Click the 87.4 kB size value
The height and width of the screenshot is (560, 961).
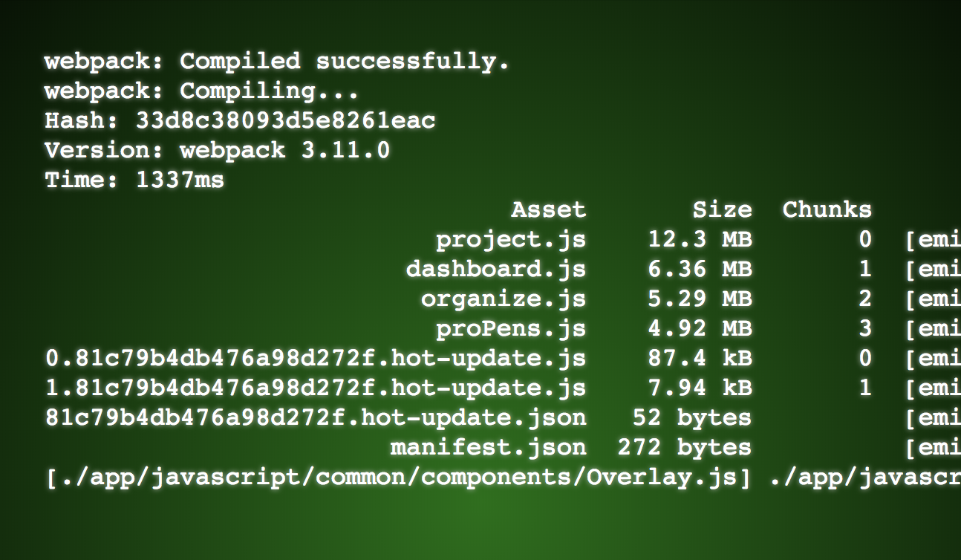coord(700,358)
